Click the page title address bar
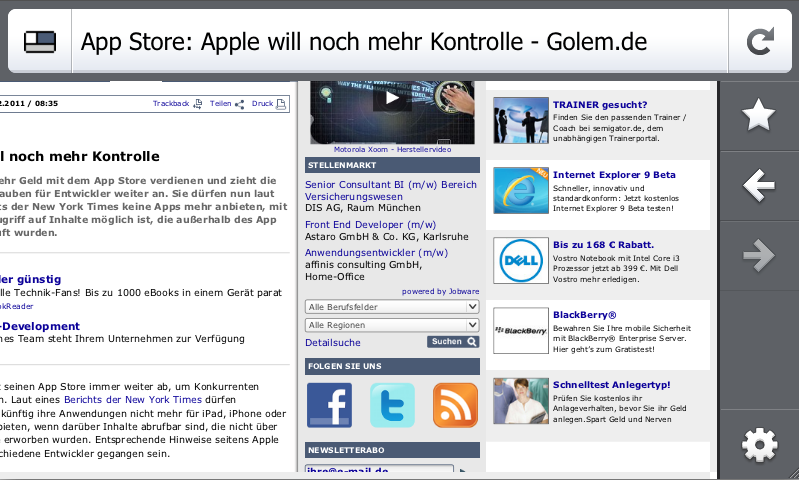The image size is (799, 480). [x=400, y=42]
